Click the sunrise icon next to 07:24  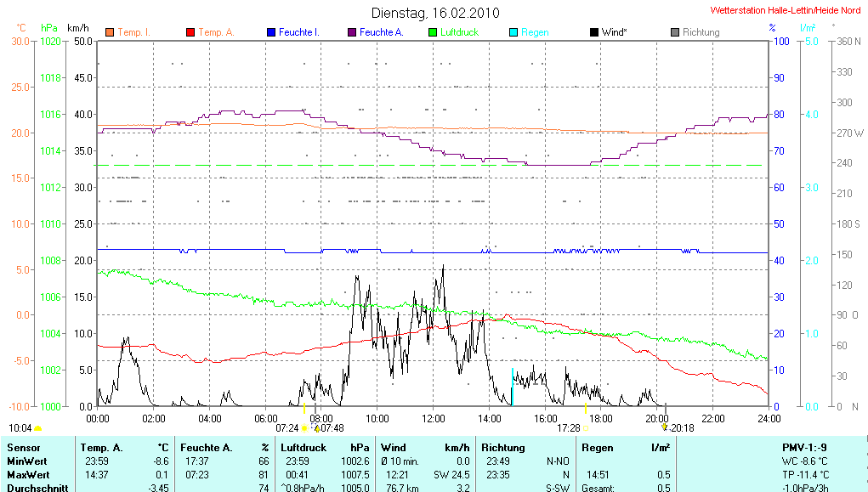304,428
